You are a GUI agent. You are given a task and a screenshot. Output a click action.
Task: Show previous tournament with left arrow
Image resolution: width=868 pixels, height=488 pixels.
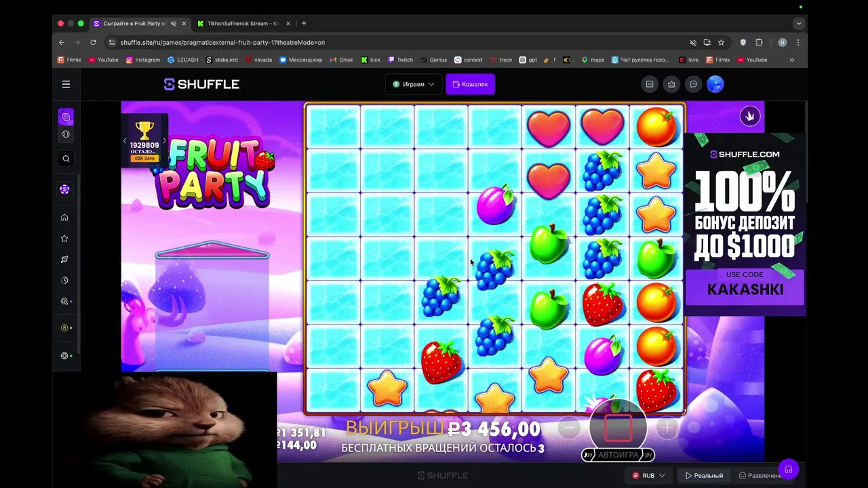click(125, 141)
